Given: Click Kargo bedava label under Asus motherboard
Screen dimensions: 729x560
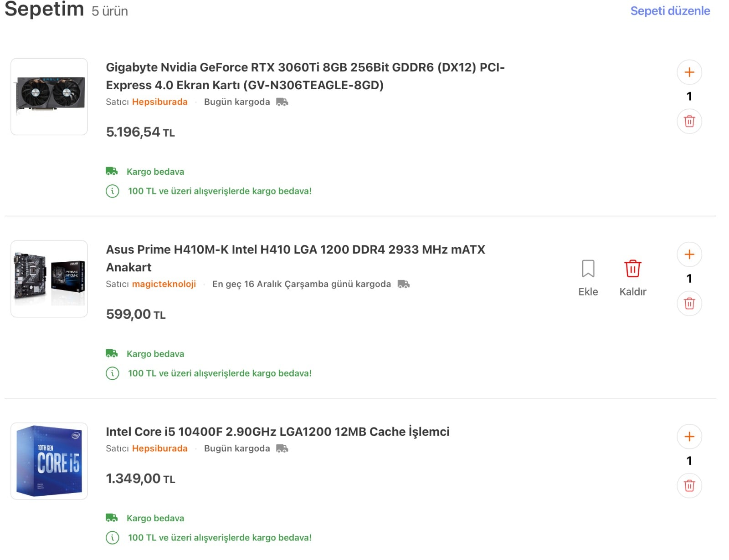Looking at the screenshot, I should coord(155,354).
